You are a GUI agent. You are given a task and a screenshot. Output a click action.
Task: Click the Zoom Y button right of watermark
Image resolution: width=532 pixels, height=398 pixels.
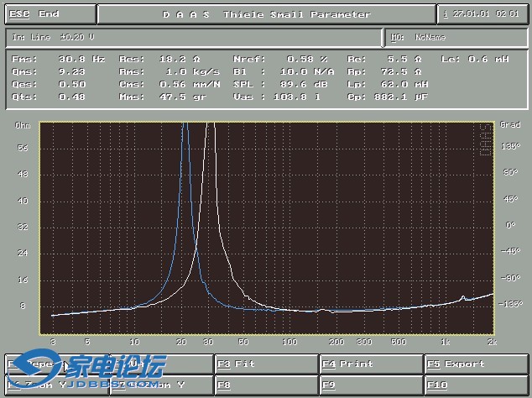161,385
